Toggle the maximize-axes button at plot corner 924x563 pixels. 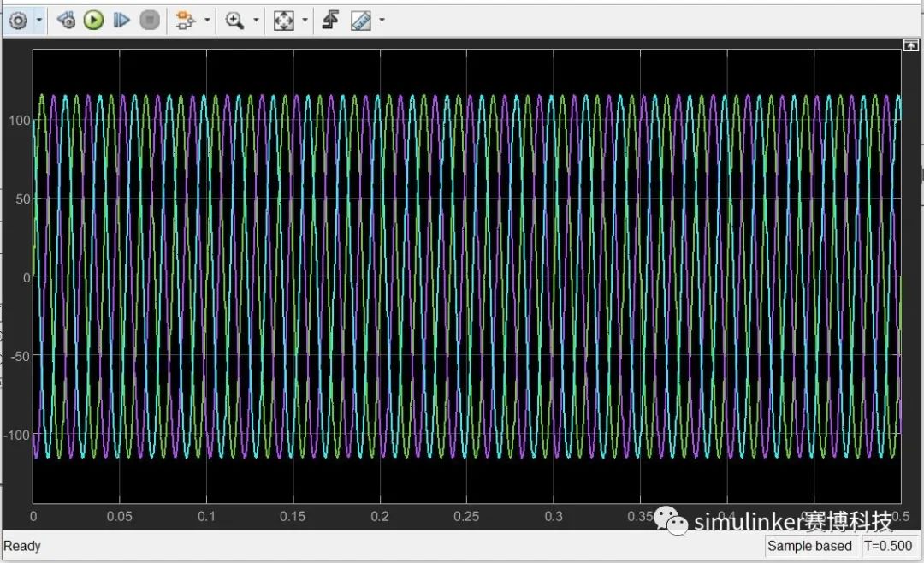point(910,45)
